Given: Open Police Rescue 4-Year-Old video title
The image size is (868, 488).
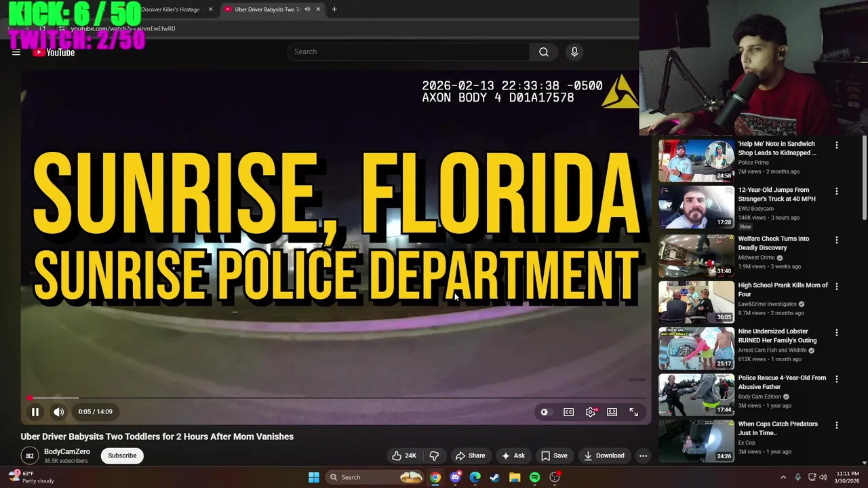Looking at the screenshot, I should tap(782, 382).
